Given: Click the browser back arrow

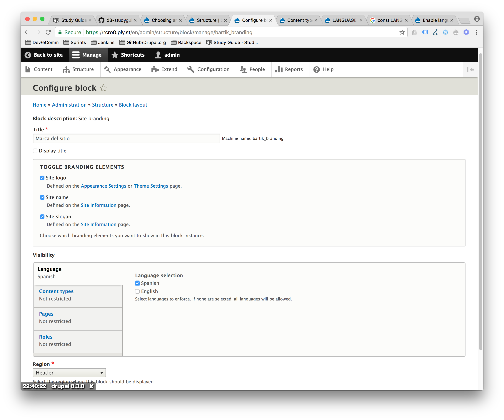Looking at the screenshot, I should [27, 32].
